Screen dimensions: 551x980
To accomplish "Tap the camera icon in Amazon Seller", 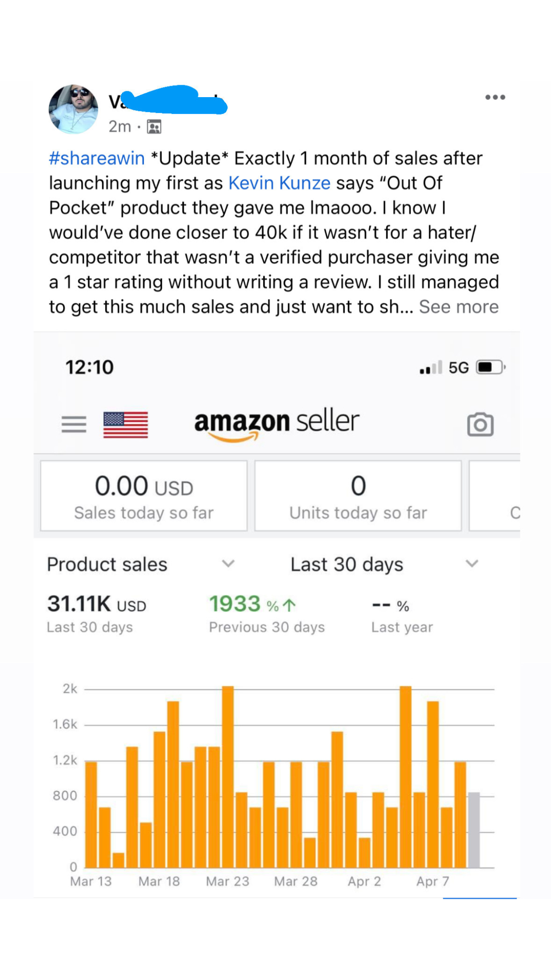I will (480, 424).
